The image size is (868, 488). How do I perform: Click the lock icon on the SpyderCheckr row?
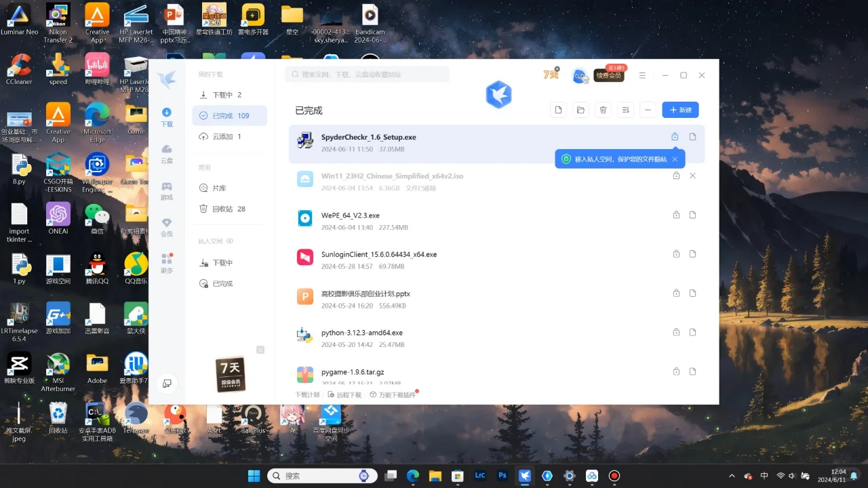tap(675, 137)
